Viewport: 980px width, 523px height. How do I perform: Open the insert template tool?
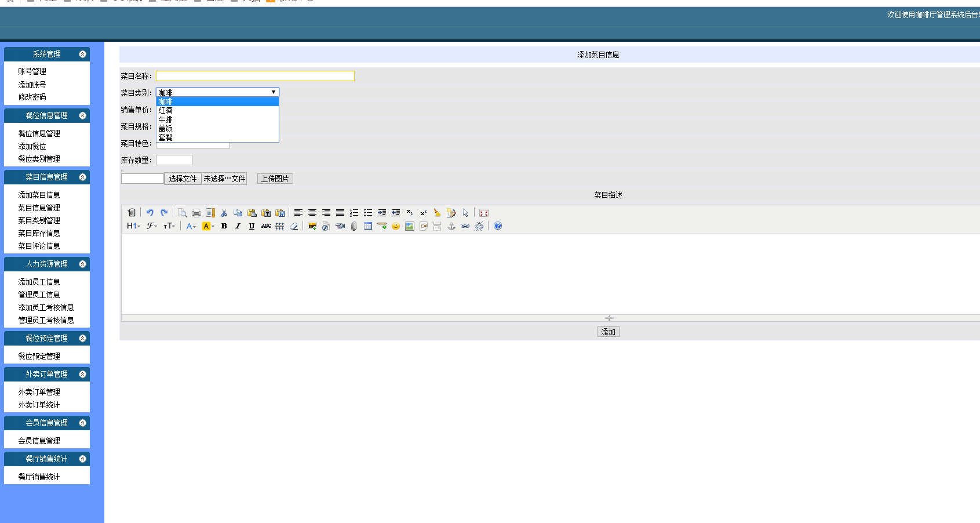(210, 213)
